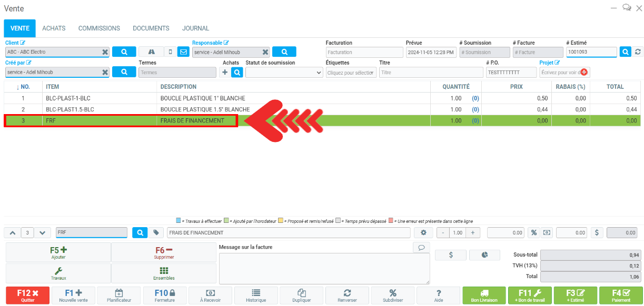Viewport: 644px width, 306px height.
Task: Click the red plus in Projet field
Action: coord(584,73)
